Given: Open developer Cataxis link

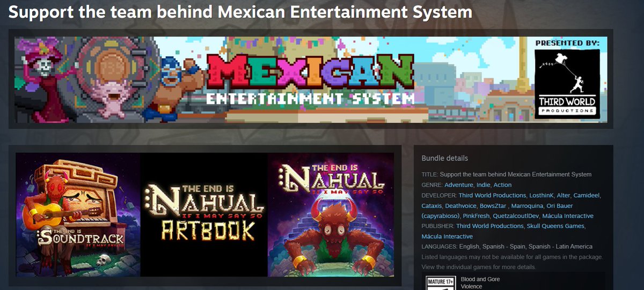Looking at the screenshot, I should pyautogui.click(x=432, y=206).
